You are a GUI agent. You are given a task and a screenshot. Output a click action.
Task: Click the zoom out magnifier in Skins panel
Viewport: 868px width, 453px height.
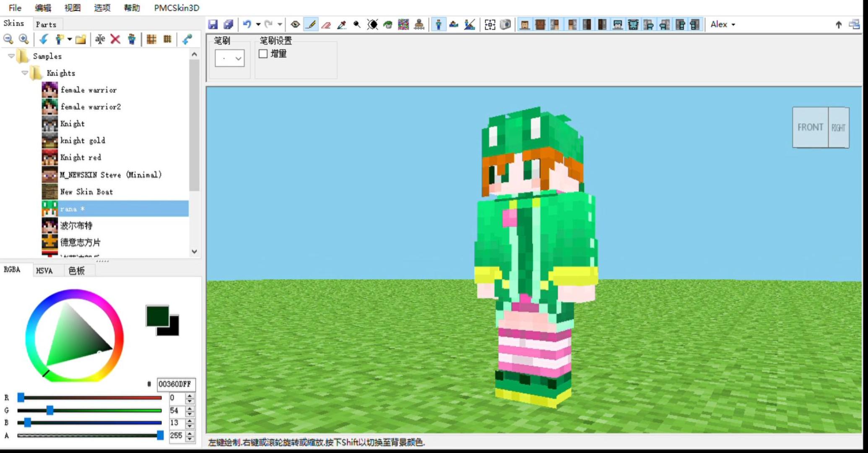click(8, 39)
